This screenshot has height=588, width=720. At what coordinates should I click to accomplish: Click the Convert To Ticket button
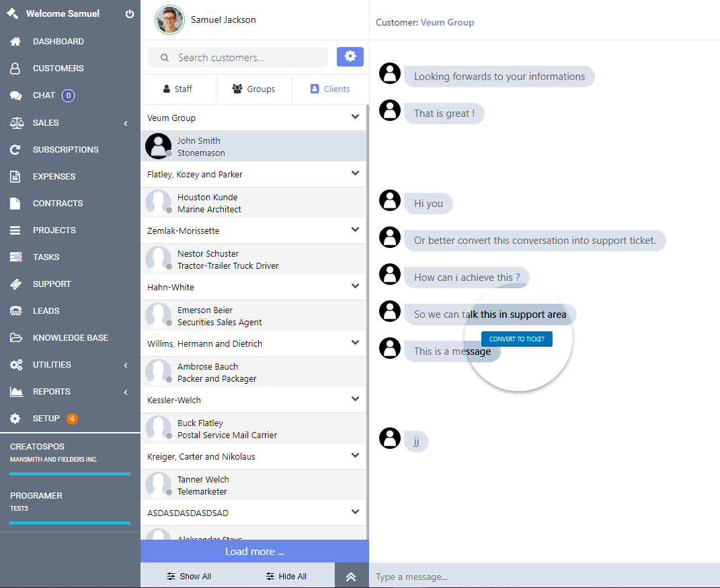pyautogui.click(x=516, y=339)
